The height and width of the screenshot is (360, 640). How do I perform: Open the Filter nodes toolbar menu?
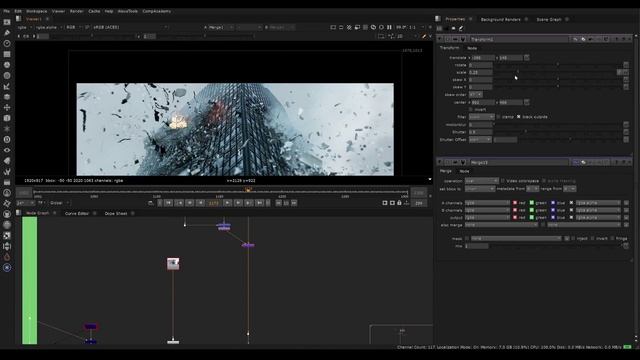(x=7, y=76)
